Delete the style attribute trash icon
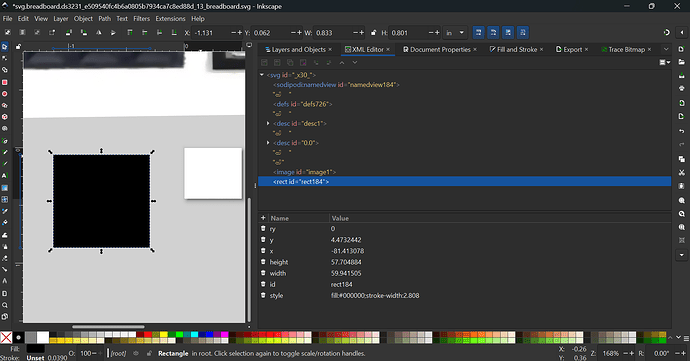 (x=263, y=295)
